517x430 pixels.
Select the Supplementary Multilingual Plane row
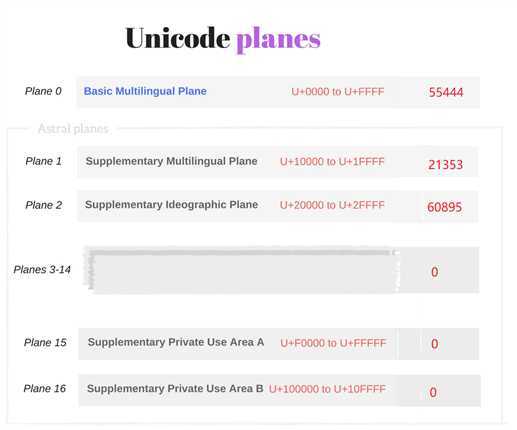point(278,162)
